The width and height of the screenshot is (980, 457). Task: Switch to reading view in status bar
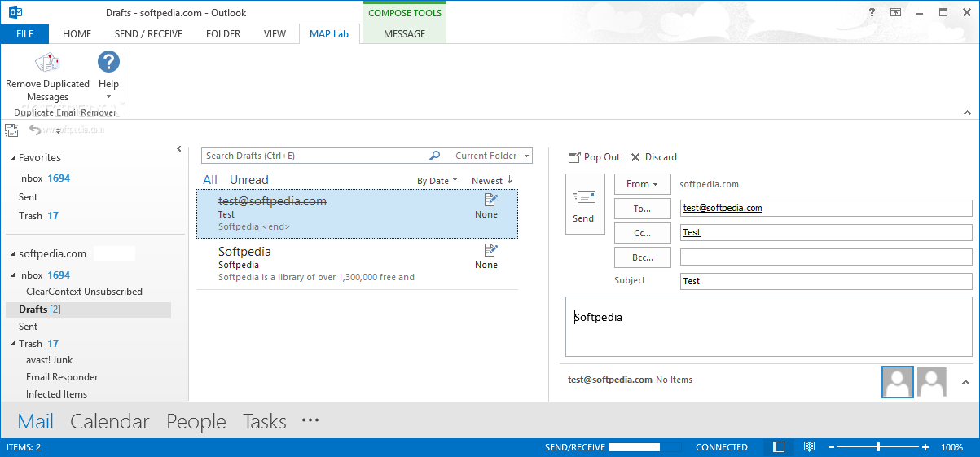click(809, 447)
